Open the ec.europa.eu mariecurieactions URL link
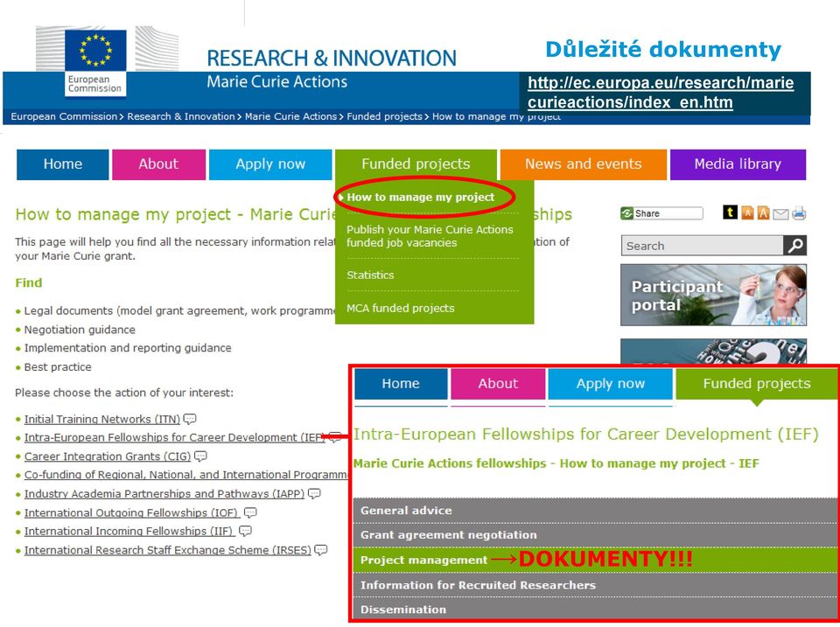The width and height of the screenshot is (840, 627). pos(661,93)
